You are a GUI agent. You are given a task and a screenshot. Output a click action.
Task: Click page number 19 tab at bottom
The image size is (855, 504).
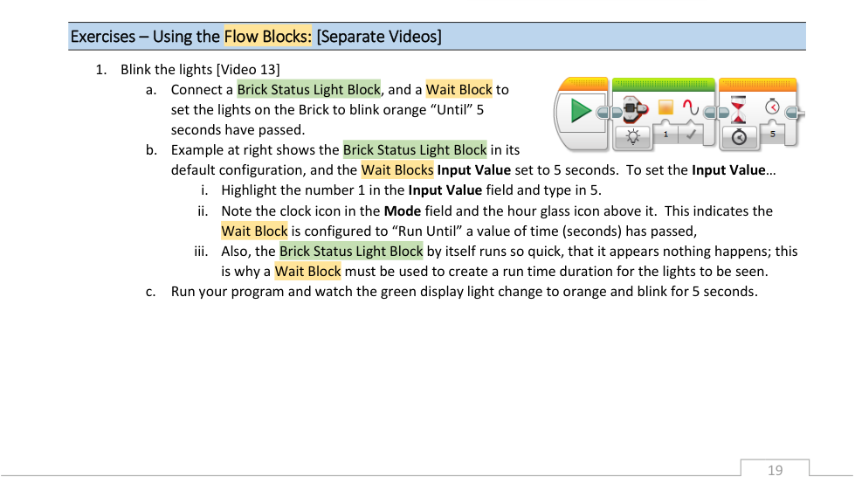[x=775, y=470]
